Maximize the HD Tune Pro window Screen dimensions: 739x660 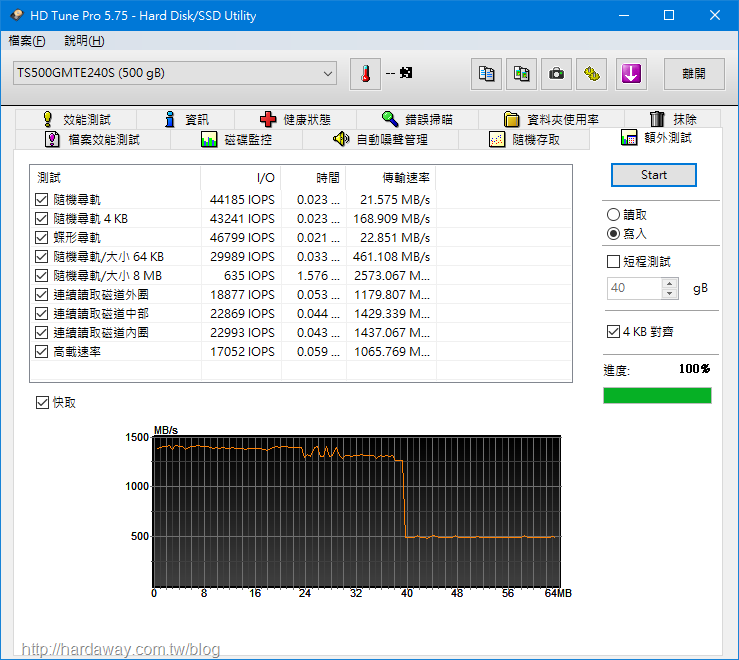[669, 15]
